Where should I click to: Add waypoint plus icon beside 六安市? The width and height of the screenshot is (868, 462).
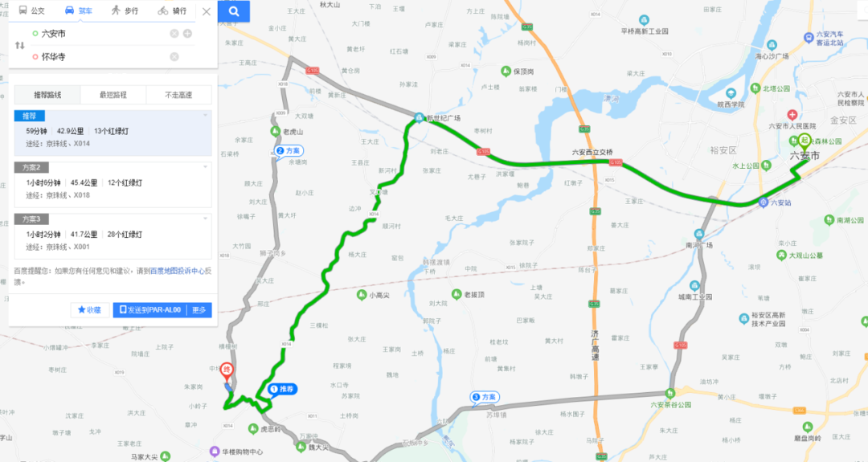187,34
